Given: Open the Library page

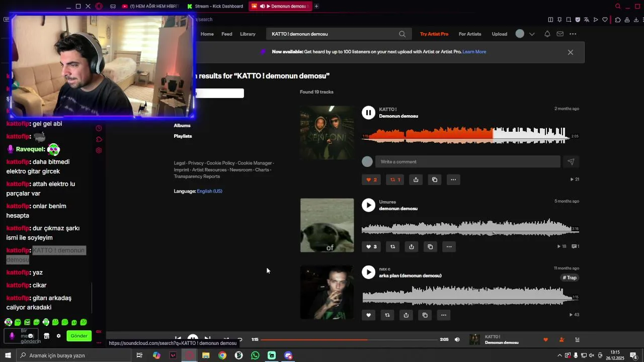Looking at the screenshot, I should pyautogui.click(x=248, y=34).
